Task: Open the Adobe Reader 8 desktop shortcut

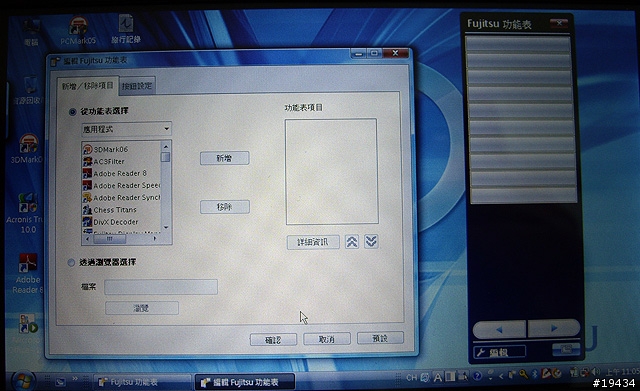Action: pos(28,273)
